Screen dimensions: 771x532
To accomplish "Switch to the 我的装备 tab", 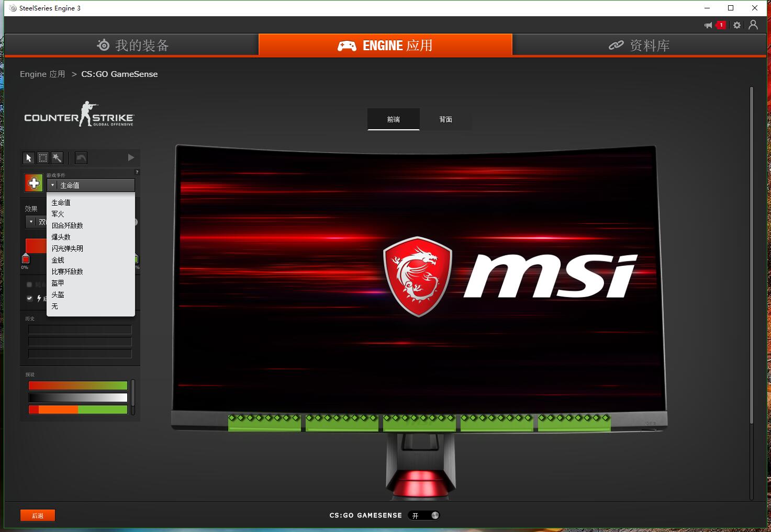I will click(x=131, y=45).
